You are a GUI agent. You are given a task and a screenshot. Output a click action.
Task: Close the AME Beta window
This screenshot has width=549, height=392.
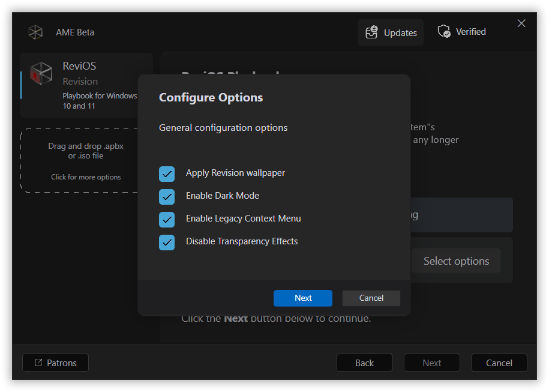click(521, 23)
